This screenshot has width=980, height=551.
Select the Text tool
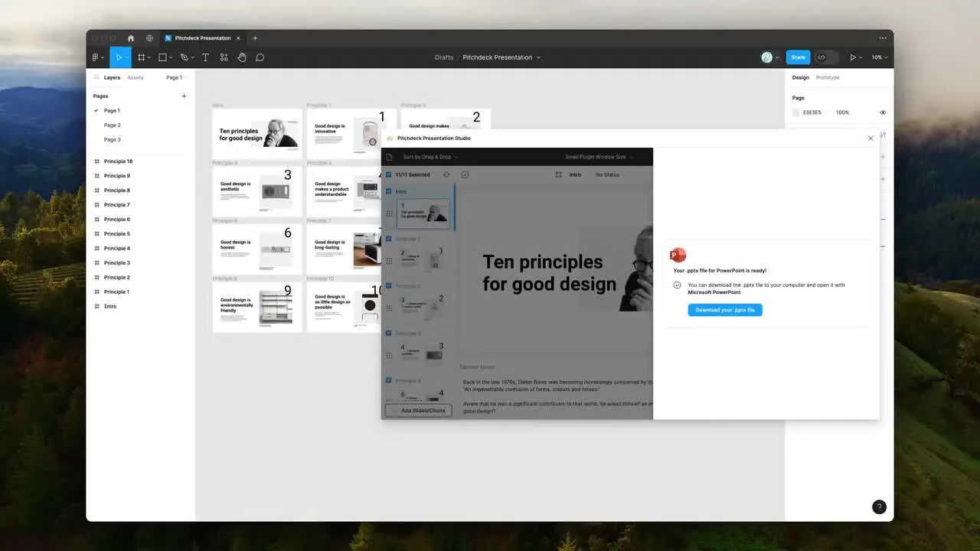(x=205, y=57)
